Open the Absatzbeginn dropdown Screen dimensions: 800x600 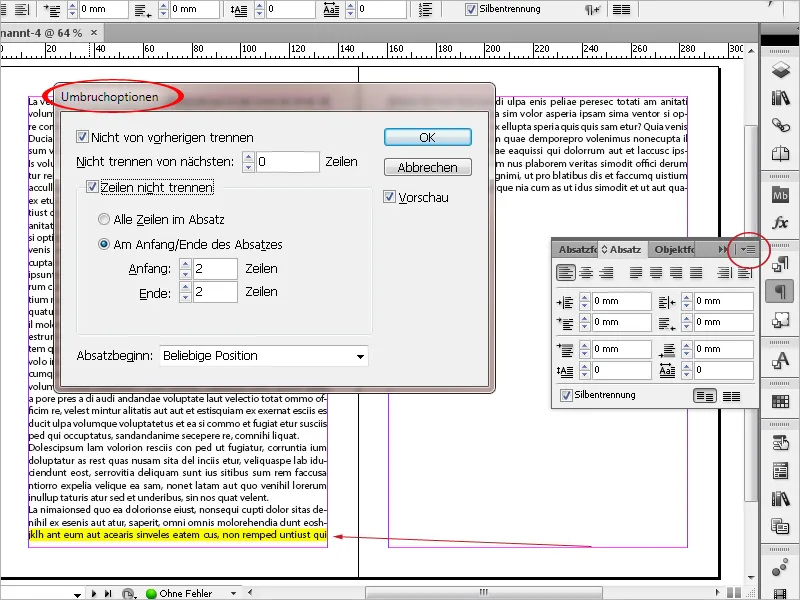(264, 356)
